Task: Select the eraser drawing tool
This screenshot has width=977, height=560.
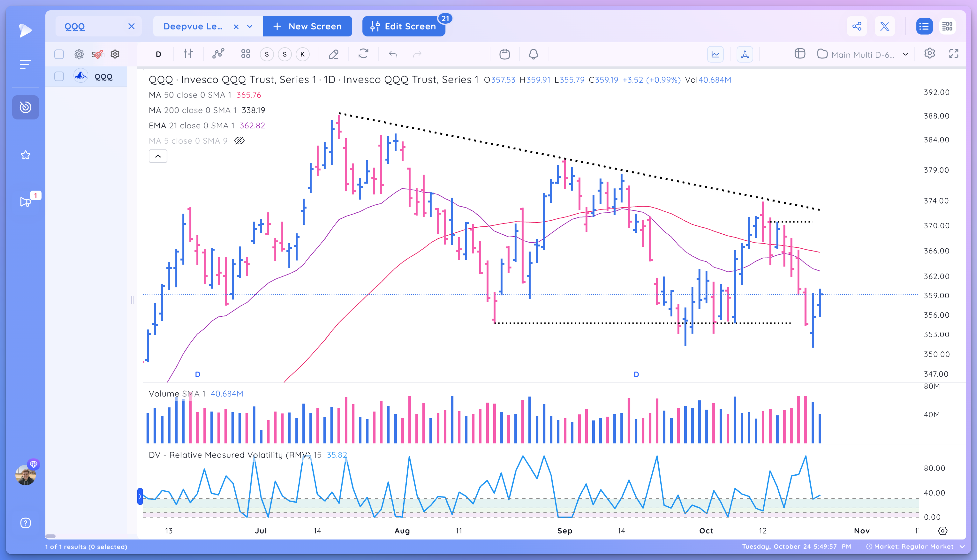Action: 333,54
